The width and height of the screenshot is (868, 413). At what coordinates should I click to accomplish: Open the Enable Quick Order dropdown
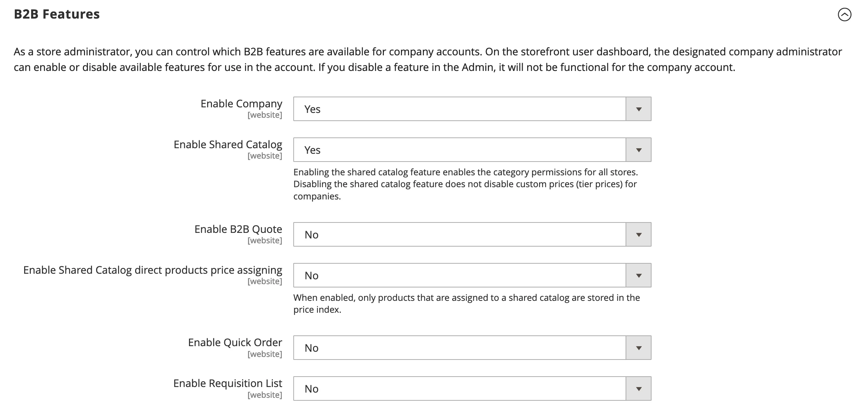(x=472, y=348)
